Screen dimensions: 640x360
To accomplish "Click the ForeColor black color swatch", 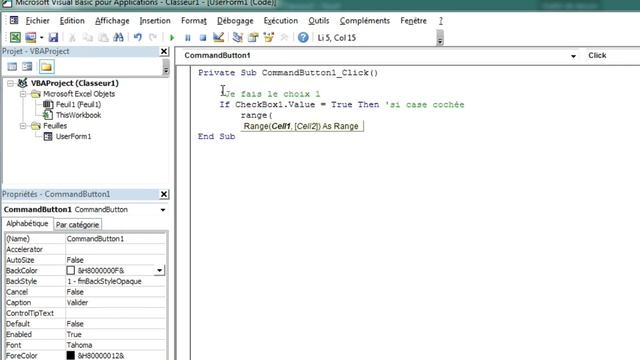I will pos(71,355).
